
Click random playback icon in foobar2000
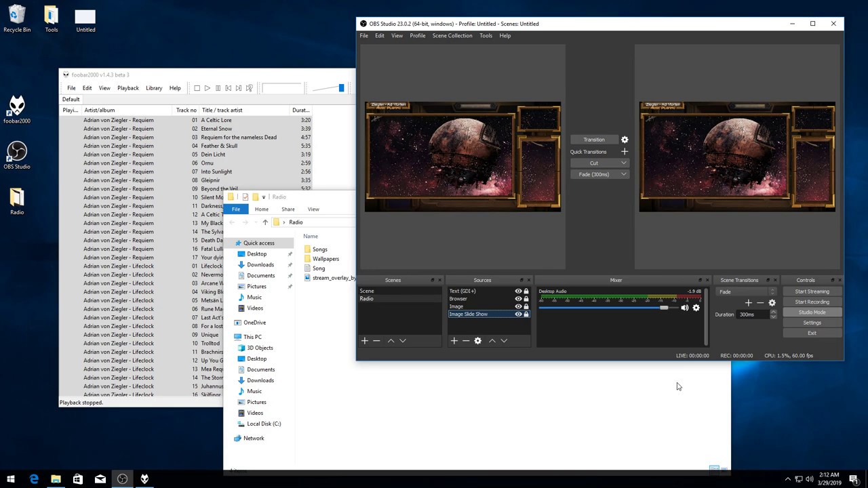click(250, 88)
